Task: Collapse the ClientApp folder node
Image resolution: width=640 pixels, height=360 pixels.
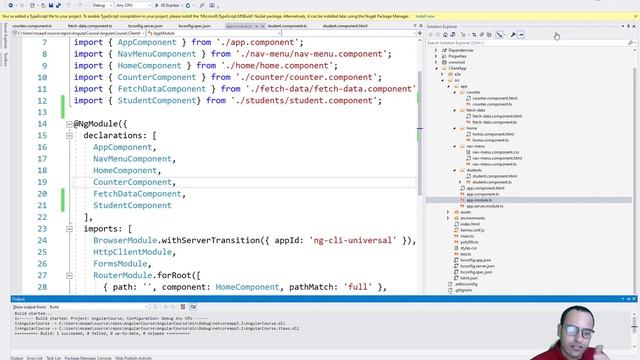Action: pos(436,69)
